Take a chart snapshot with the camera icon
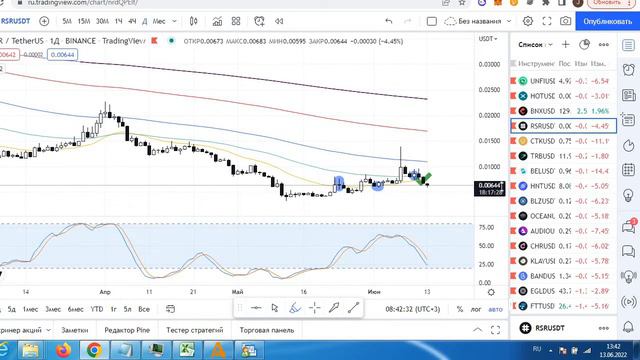640x360 pixels. click(565, 21)
